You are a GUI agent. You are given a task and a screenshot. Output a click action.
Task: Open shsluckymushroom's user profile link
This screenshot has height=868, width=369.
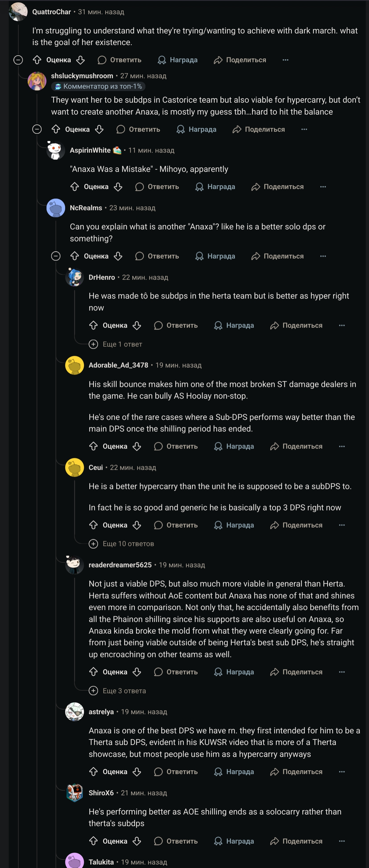point(82,76)
